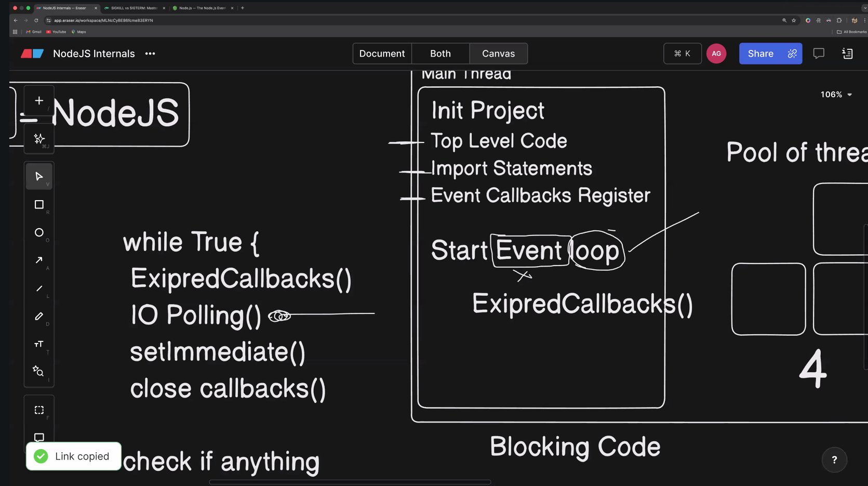Image resolution: width=868 pixels, height=486 pixels.
Task: Open the Maps bookmark
Action: point(78,32)
